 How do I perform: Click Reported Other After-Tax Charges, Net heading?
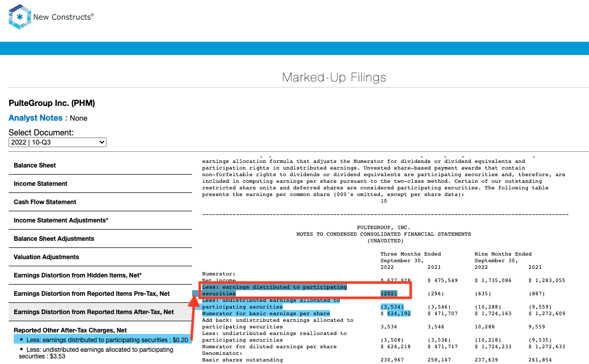coord(70,330)
